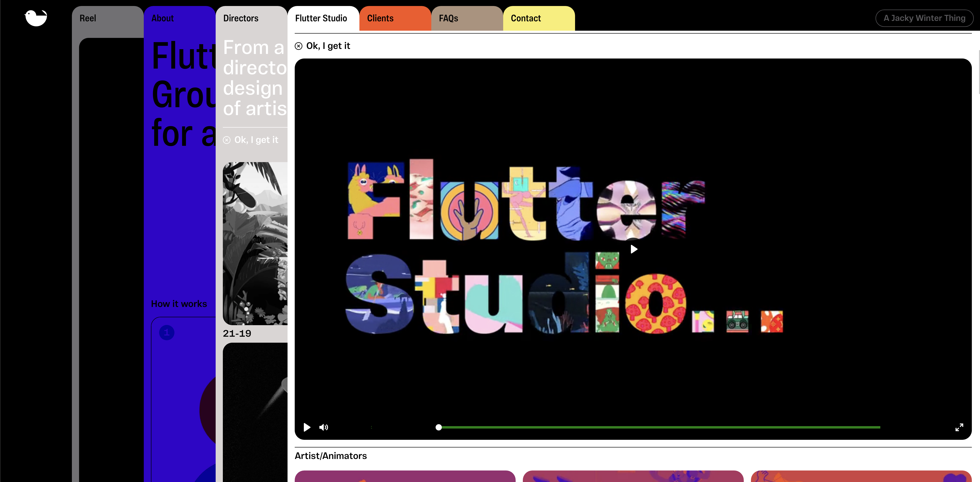Click the 'How it works' heading
Viewport: 980px width, 482px height.
pos(179,303)
